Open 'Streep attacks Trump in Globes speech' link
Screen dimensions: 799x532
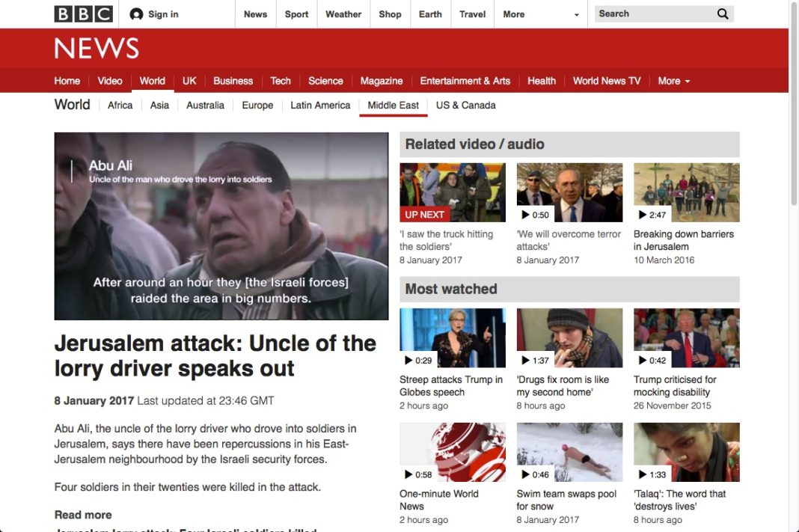[451, 386]
